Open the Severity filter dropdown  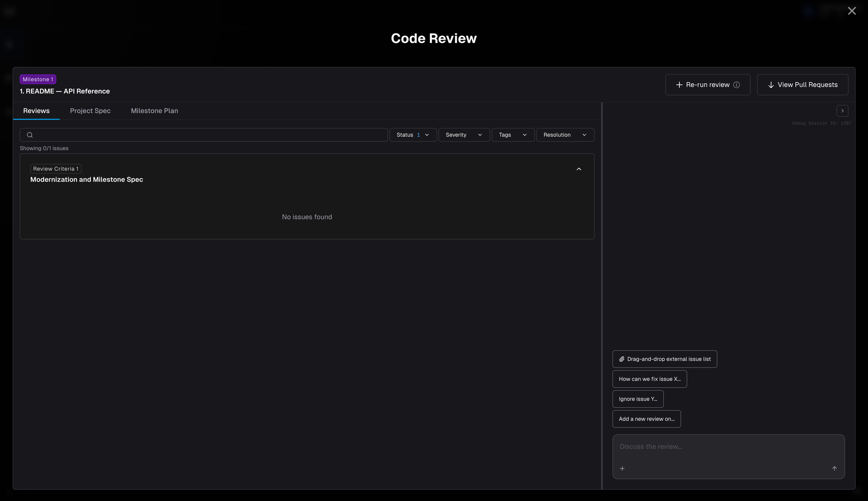coord(464,135)
